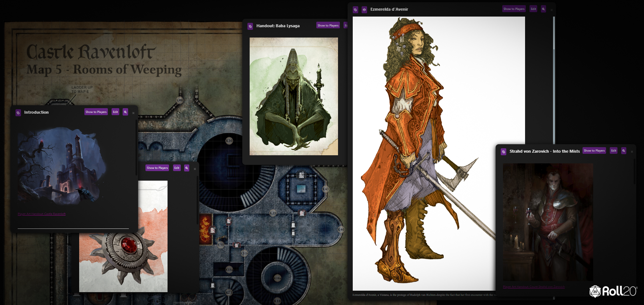This screenshot has width=644, height=305.
Task: Click the Handout: Baba Lysaga title
Action: (278, 26)
